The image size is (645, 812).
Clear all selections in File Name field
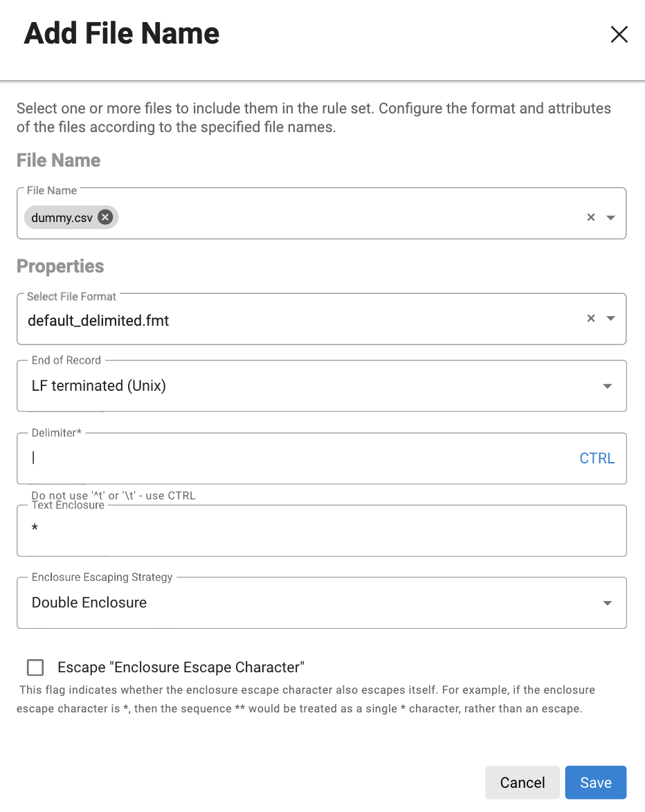(591, 217)
